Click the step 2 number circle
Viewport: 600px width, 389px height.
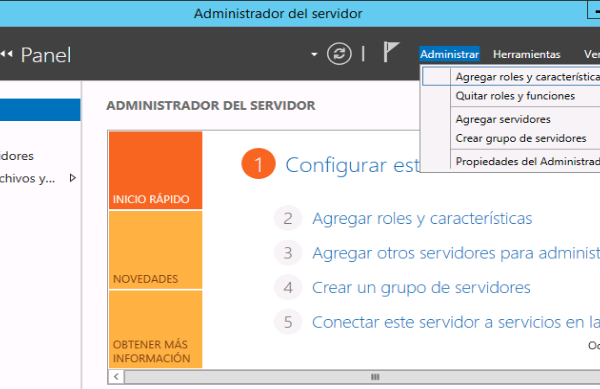point(288,218)
